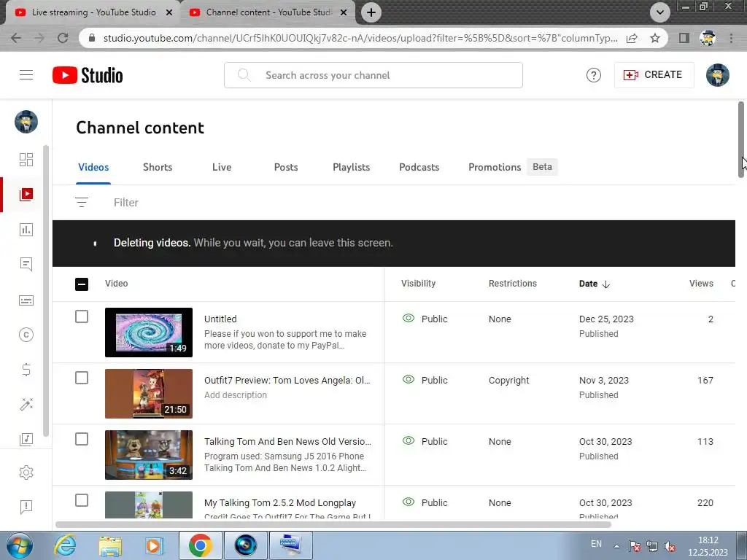Open Chrome profile avatar in toolbar
747x560 pixels.
coord(708,38)
